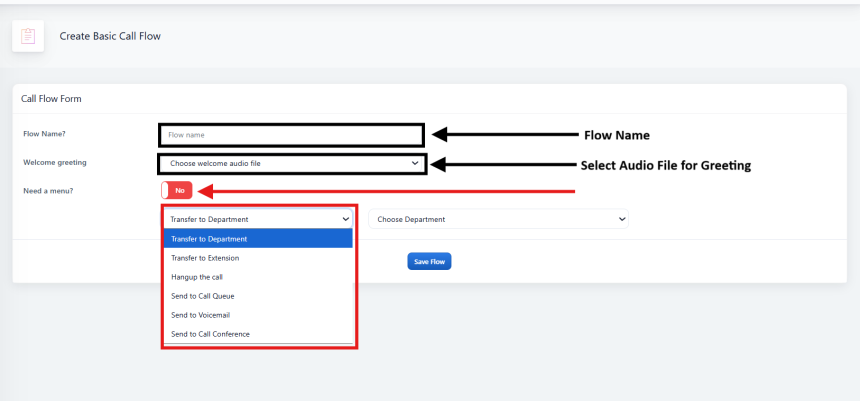Click the Call Flow Form panel header
This screenshot has height=401, width=860.
[52, 99]
